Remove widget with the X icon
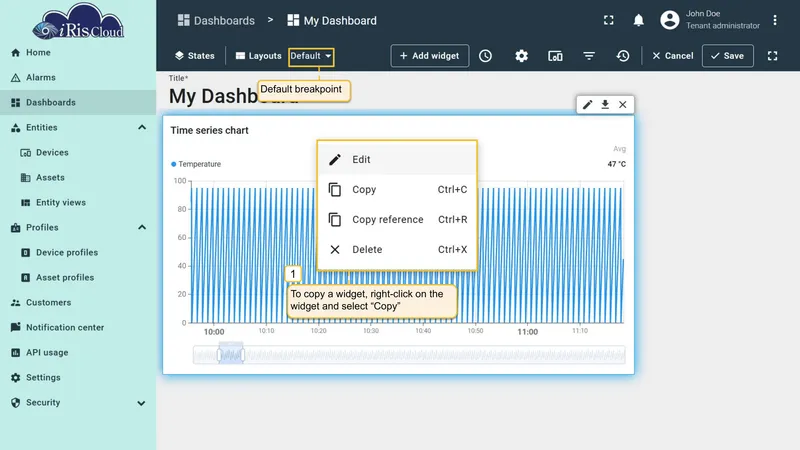This screenshot has height=450, width=800. (x=622, y=105)
